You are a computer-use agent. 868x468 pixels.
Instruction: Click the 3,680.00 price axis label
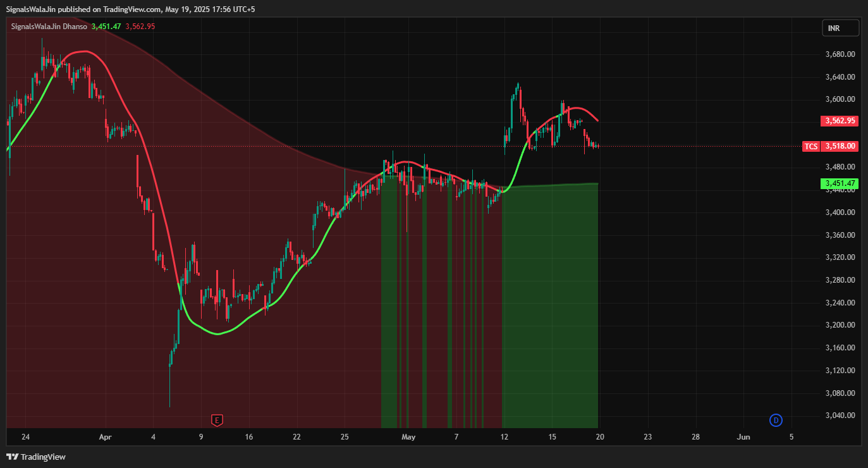tap(840, 54)
